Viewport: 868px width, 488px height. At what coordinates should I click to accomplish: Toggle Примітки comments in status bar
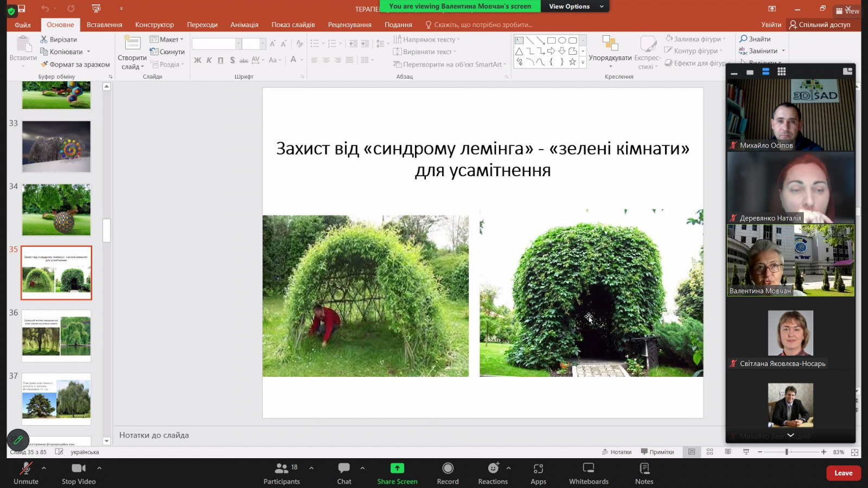[657, 452]
